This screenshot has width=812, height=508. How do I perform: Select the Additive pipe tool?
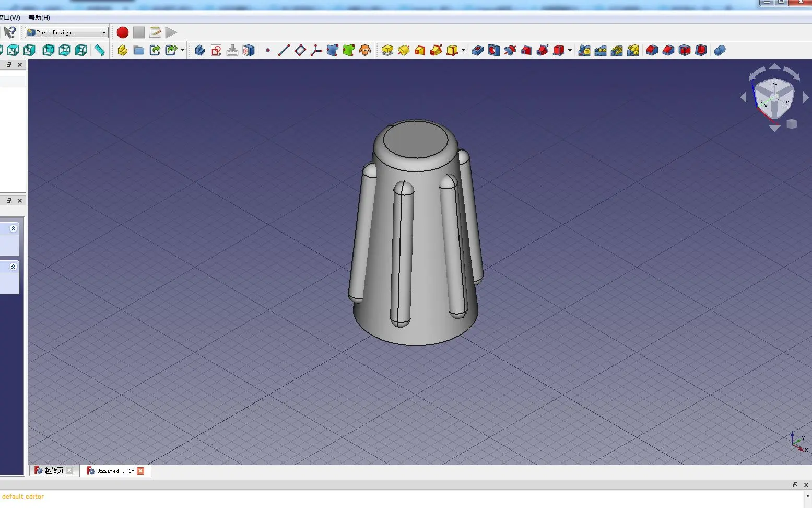(436, 50)
